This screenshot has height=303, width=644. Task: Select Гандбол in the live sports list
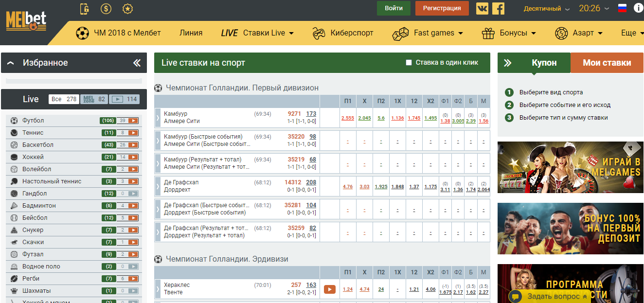[x=73, y=194]
